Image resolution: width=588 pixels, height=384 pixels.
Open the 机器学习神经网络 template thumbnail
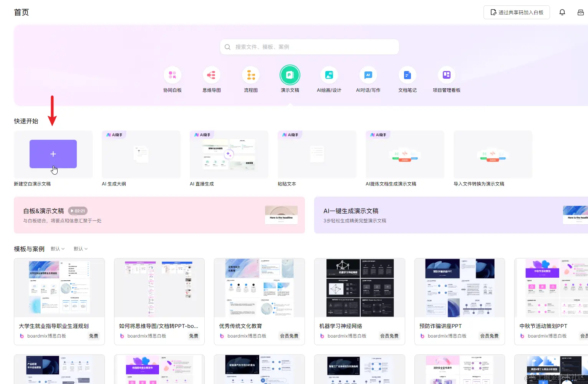[x=359, y=288]
